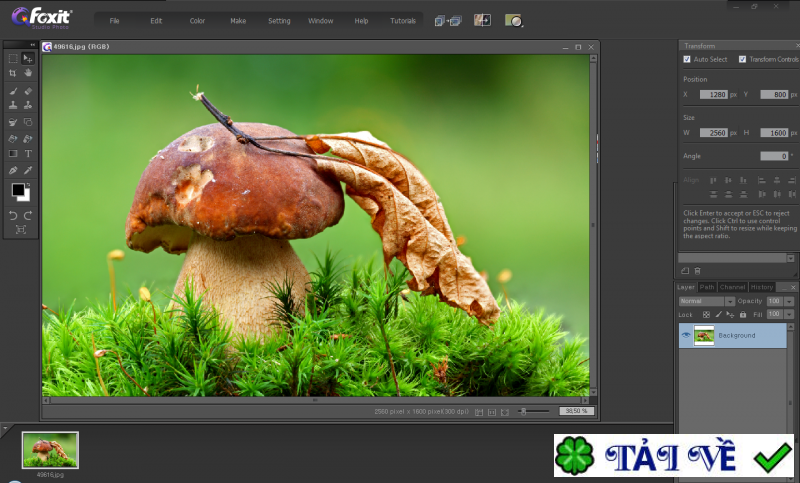Switch to the History tab

762,287
